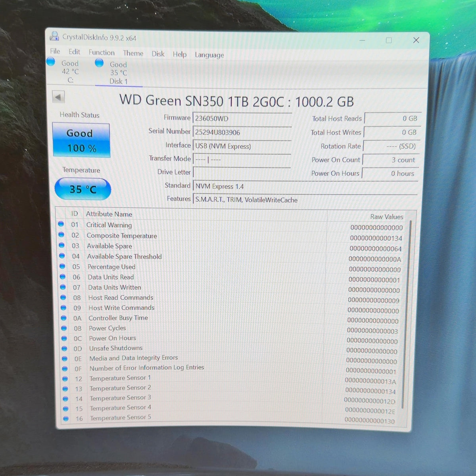Viewport: 476px width, 476px height.
Task: Click status dot for Temperature Sensor 4
Action: click(65, 409)
